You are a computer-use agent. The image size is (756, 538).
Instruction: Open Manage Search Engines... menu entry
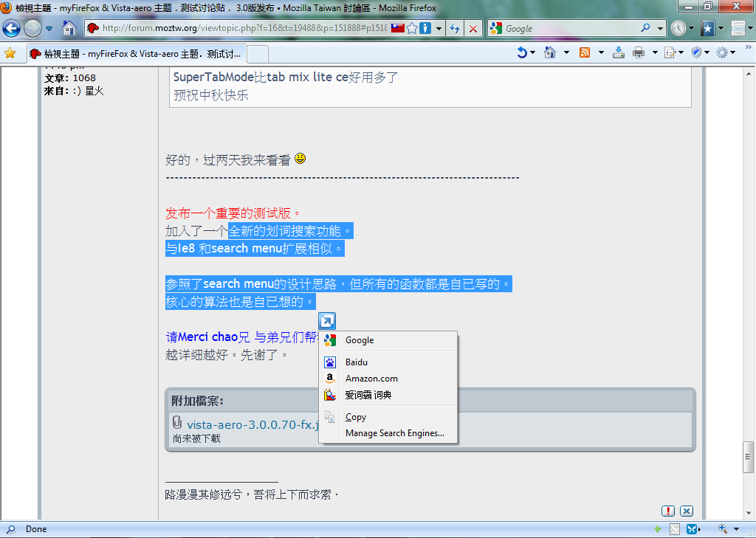click(x=388, y=433)
